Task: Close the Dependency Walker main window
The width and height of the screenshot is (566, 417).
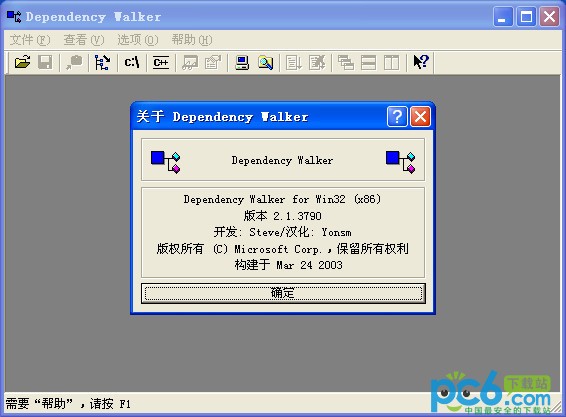Action: pos(549,17)
